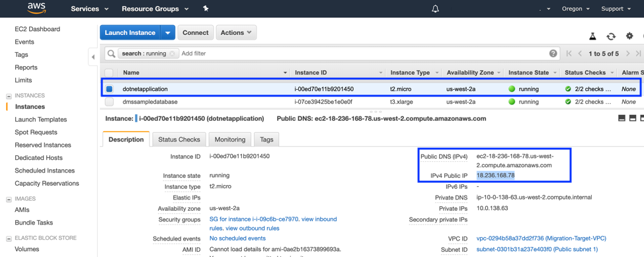Open the experiments flask icon
644x257 pixels.
[592, 36]
